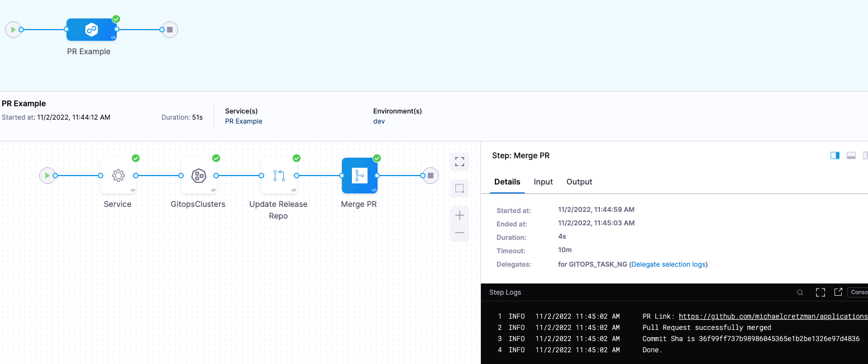Open the PR Example service link
Screen dimensions: 868x364
pos(244,121)
